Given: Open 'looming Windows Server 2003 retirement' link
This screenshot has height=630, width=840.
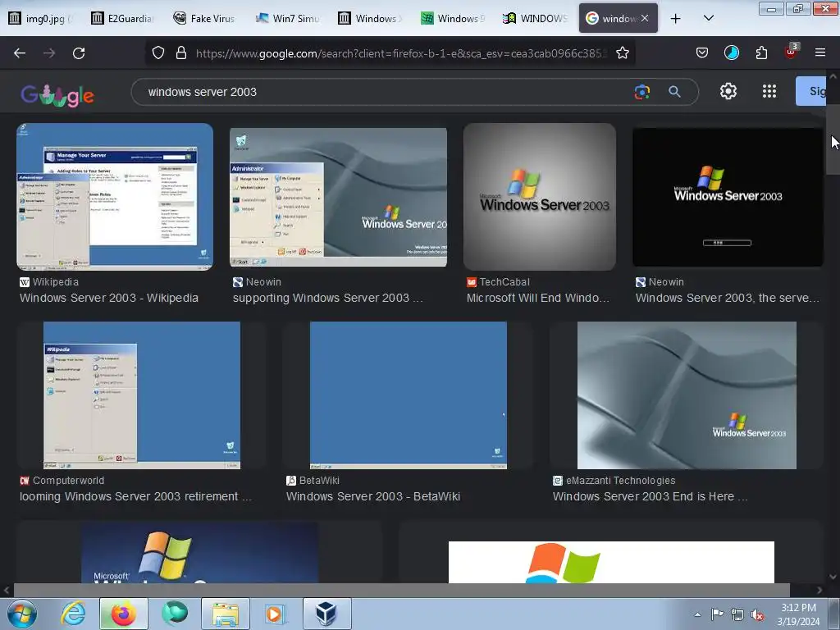Looking at the screenshot, I should point(135,496).
